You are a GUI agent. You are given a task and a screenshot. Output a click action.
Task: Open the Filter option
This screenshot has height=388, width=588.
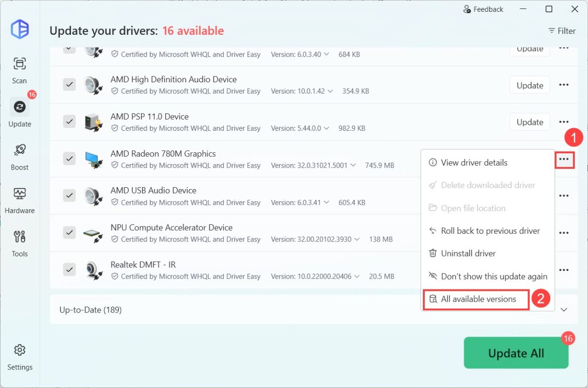pyautogui.click(x=562, y=31)
